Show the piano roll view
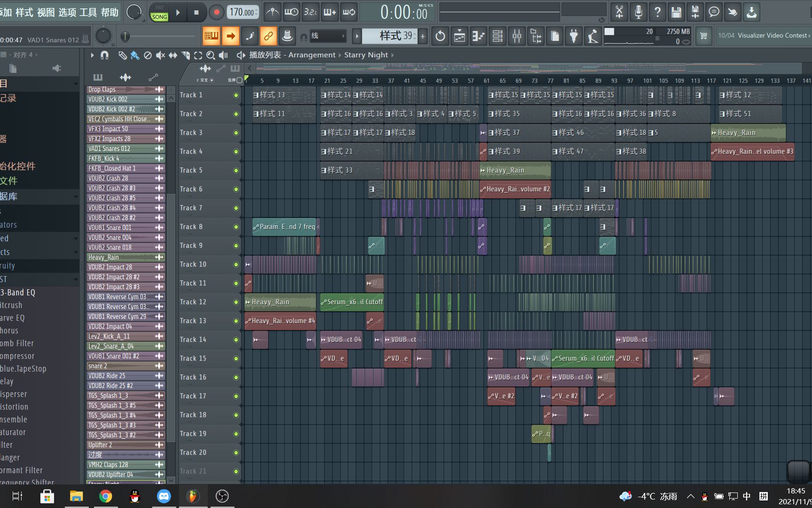 pyautogui.click(x=478, y=36)
